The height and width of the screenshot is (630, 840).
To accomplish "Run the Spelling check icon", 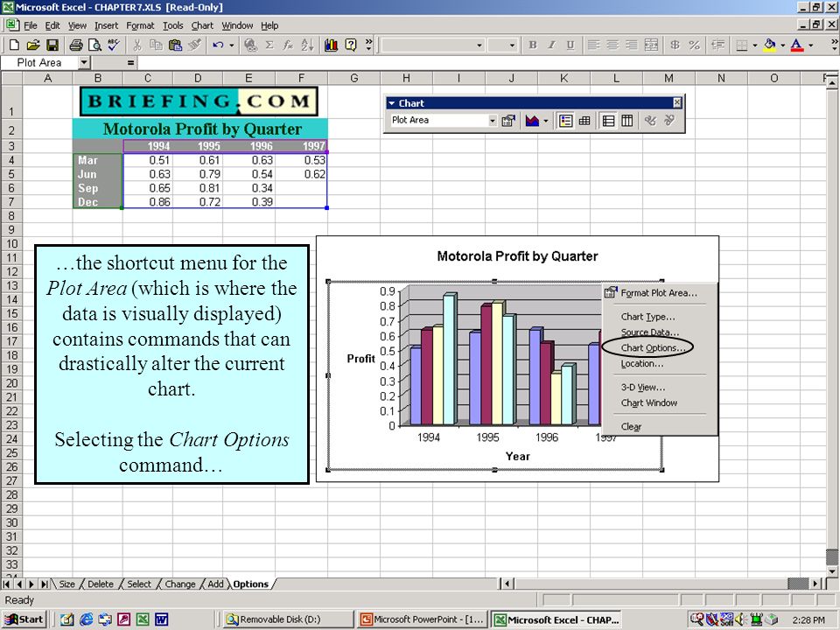I will point(114,45).
